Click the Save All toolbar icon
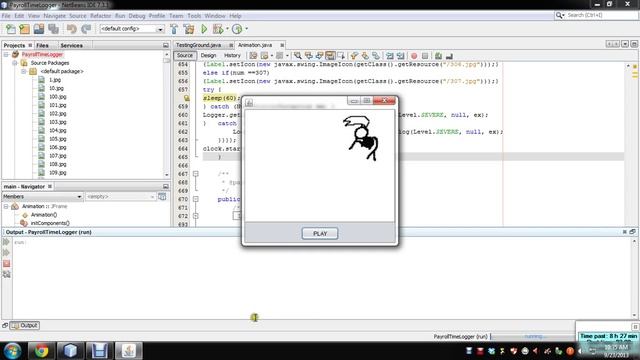 (x=53, y=29)
